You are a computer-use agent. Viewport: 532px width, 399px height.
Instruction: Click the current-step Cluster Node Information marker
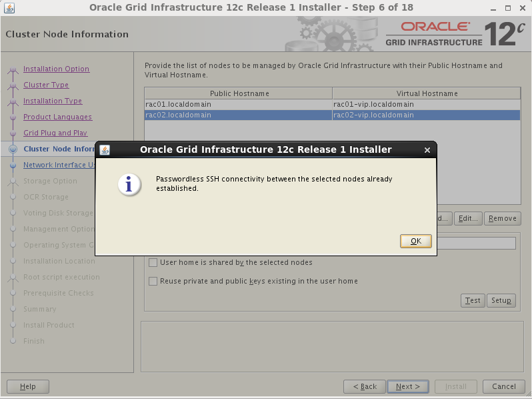[13, 149]
